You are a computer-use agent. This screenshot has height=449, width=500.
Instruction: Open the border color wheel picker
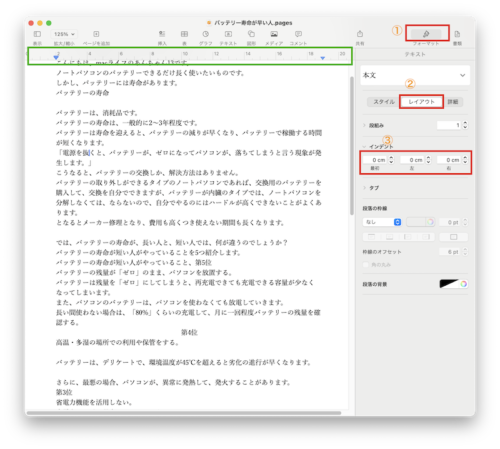click(x=430, y=222)
